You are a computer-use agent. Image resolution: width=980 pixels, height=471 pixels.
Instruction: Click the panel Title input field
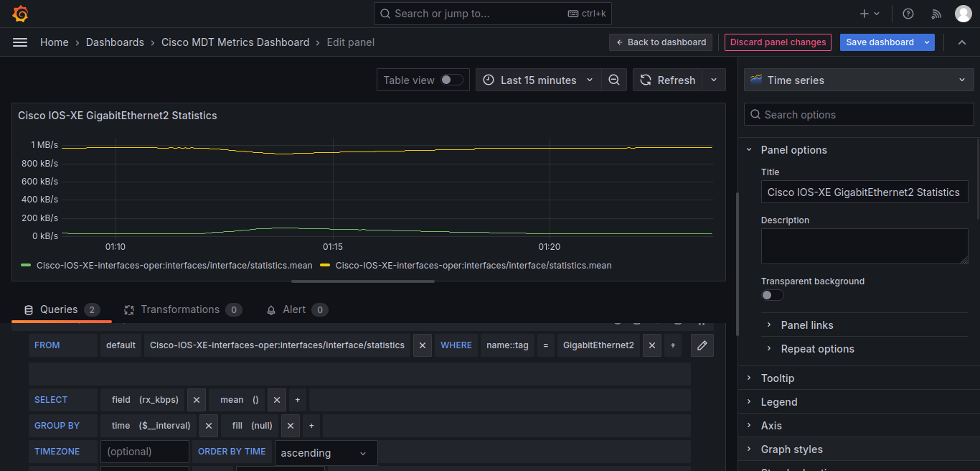864,192
